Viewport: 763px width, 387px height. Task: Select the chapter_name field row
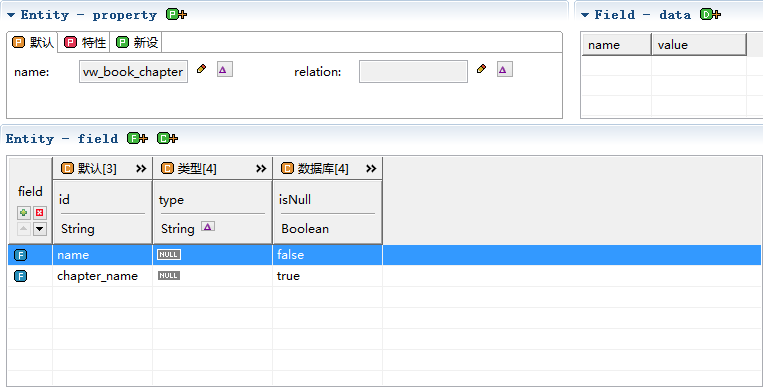(384, 276)
